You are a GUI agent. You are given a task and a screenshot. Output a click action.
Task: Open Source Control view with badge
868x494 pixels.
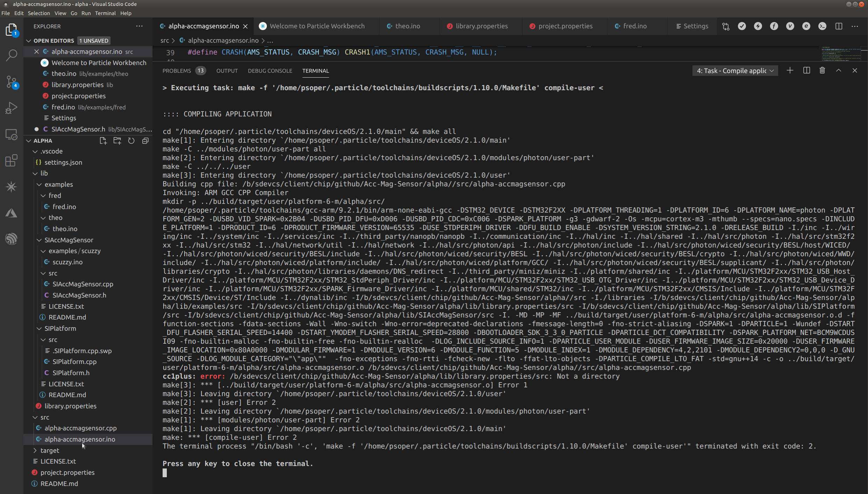(x=12, y=82)
